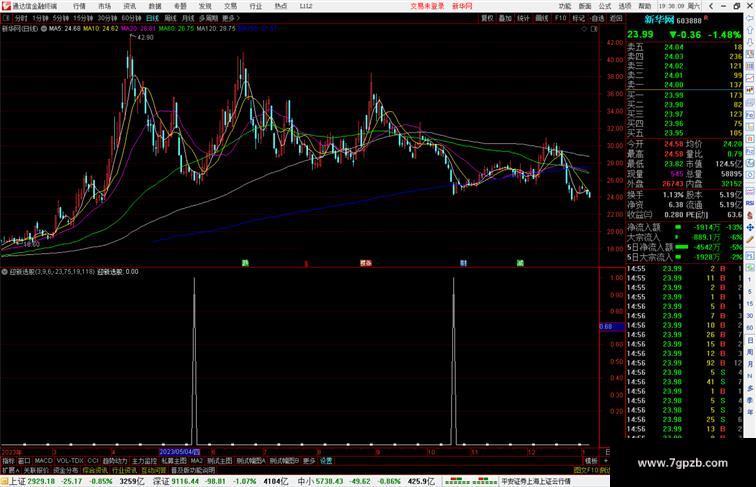Click the diamond icon at the chart's top right
The width and height of the screenshot is (756, 487).
coord(584,29)
